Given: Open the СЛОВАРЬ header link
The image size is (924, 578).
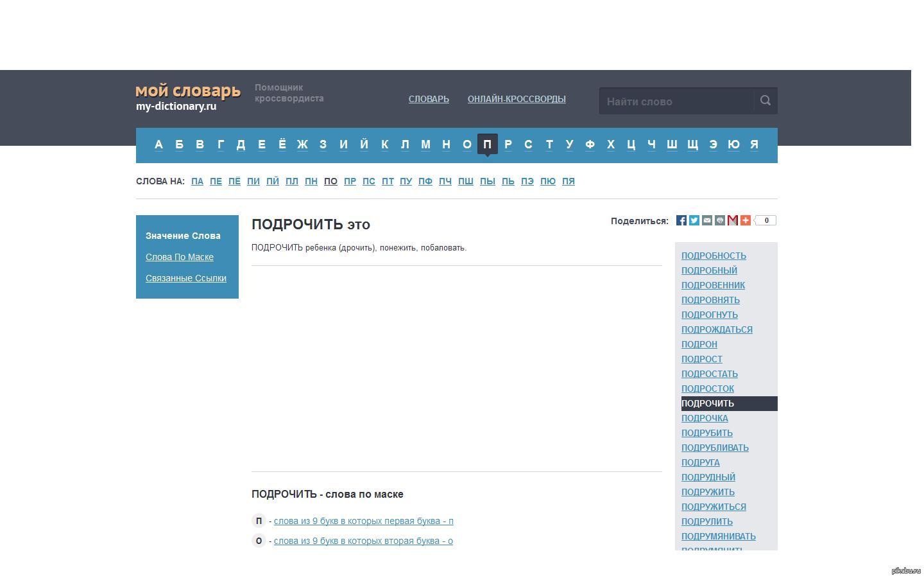Looking at the screenshot, I should tap(429, 99).
